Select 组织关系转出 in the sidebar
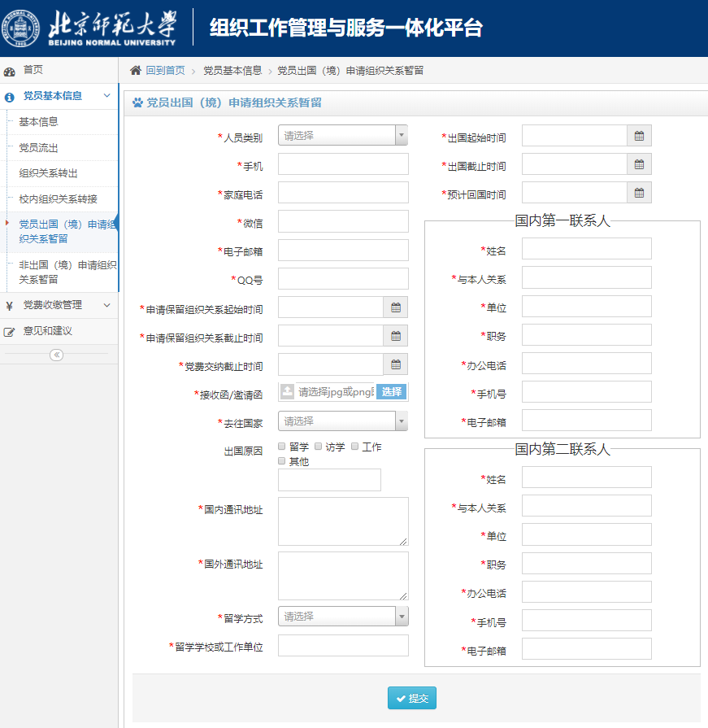Image resolution: width=708 pixels, height=728 pixels. pos(50,173)
